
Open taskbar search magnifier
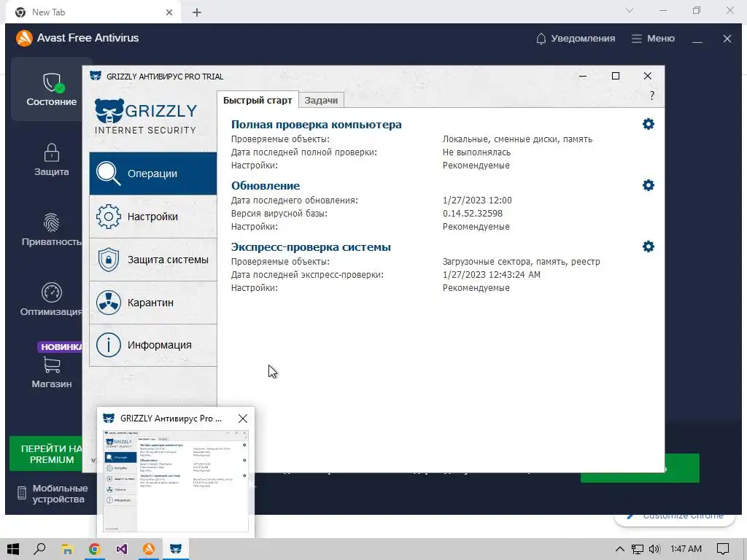pos(39,549)
